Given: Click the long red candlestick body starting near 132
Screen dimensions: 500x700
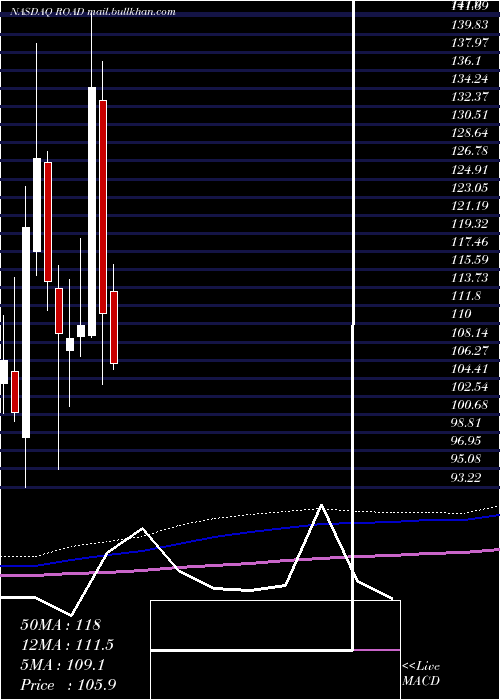Looking at the screenshot, I should (103, 207).
